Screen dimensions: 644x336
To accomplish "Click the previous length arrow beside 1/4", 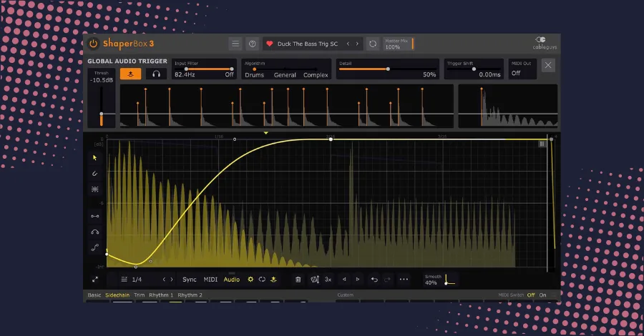I will (x=164, y=280).
